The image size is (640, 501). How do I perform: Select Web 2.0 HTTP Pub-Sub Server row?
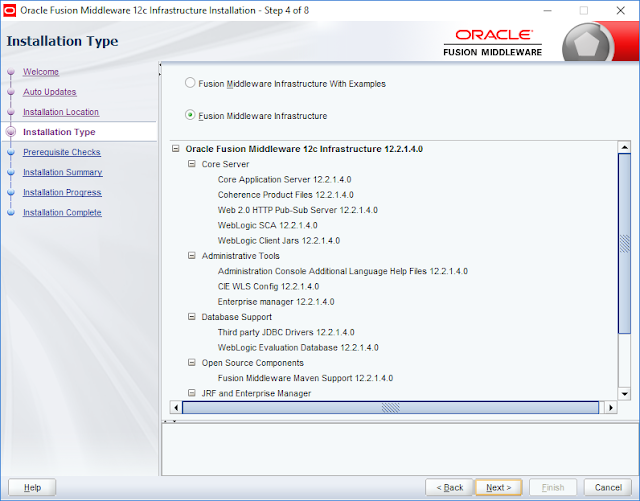pos(298,210)
